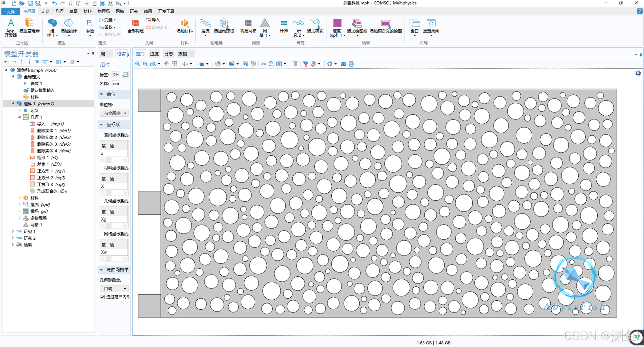This screenshot has height=347, width=644.
Task: Open the 单位制 dropdown
Action: tap(114, 113)
